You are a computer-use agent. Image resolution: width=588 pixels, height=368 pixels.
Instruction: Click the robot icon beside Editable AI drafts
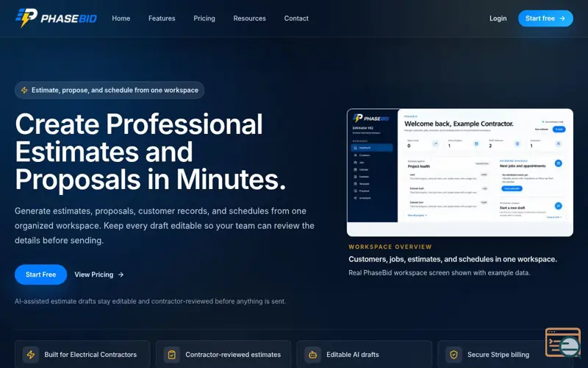pos(313,355)
